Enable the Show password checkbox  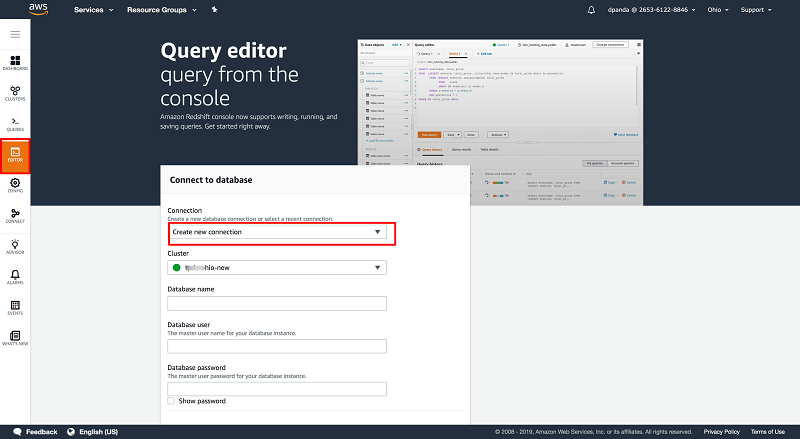coord(171,401)
